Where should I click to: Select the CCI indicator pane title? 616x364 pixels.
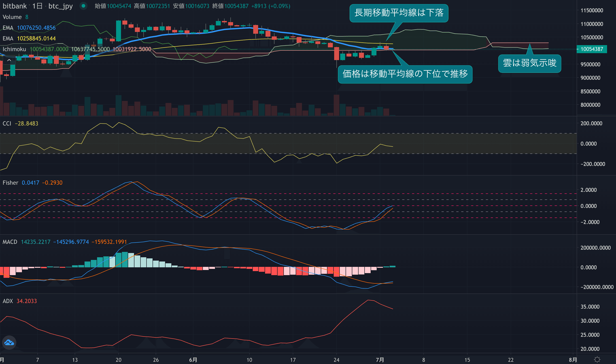click(7, 123)
